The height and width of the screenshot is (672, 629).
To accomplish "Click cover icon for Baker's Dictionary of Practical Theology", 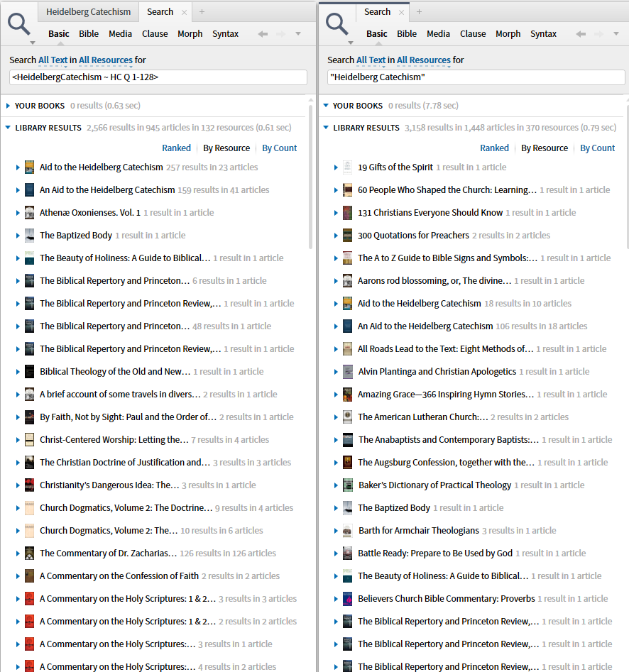I will pyautogui.click(x=347, y=485).
